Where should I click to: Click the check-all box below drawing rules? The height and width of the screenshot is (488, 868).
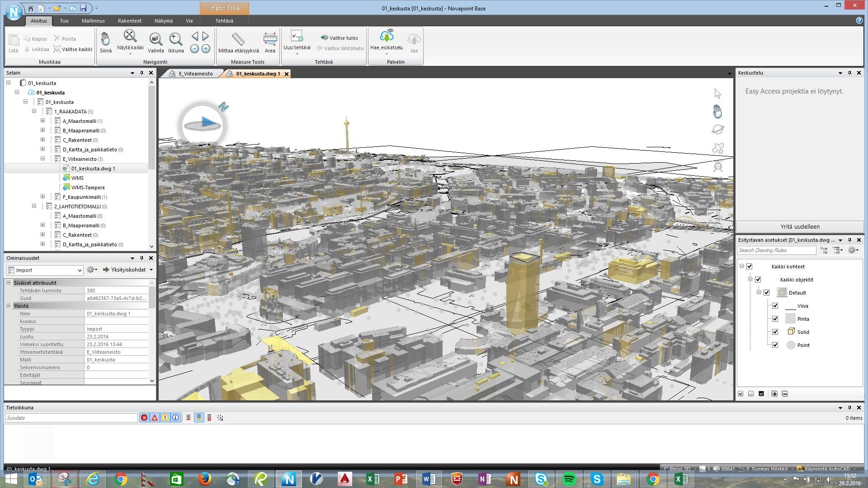coord(741,394)
